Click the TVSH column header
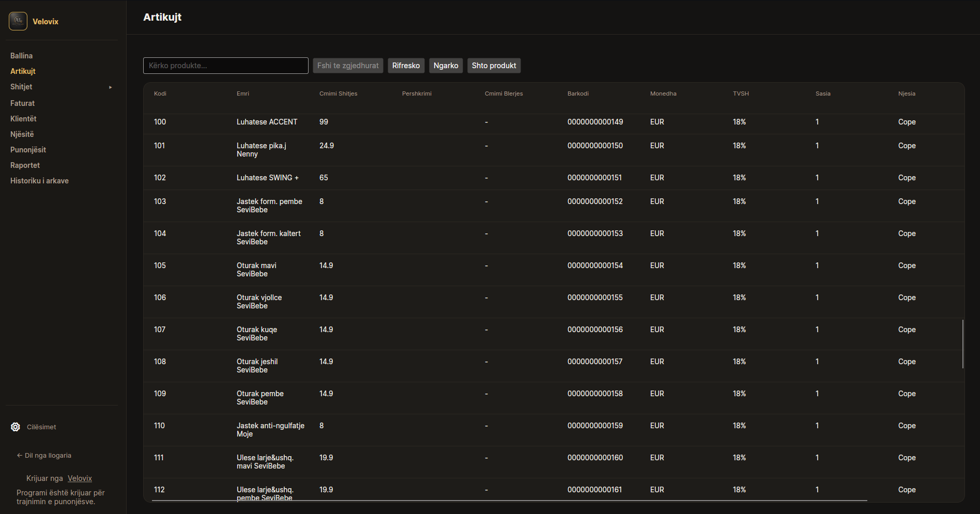The width and height of the screenshot is (980, 514). point(741,94)
